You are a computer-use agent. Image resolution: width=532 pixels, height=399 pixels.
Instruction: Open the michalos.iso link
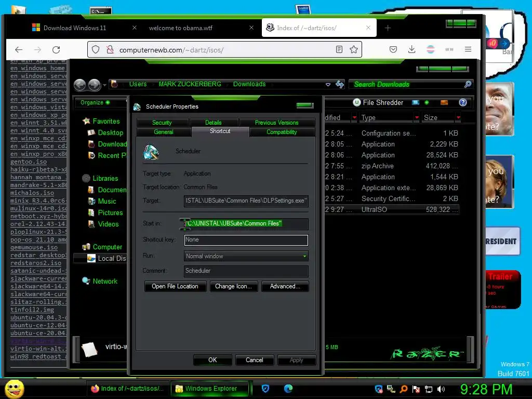point(32,193)
